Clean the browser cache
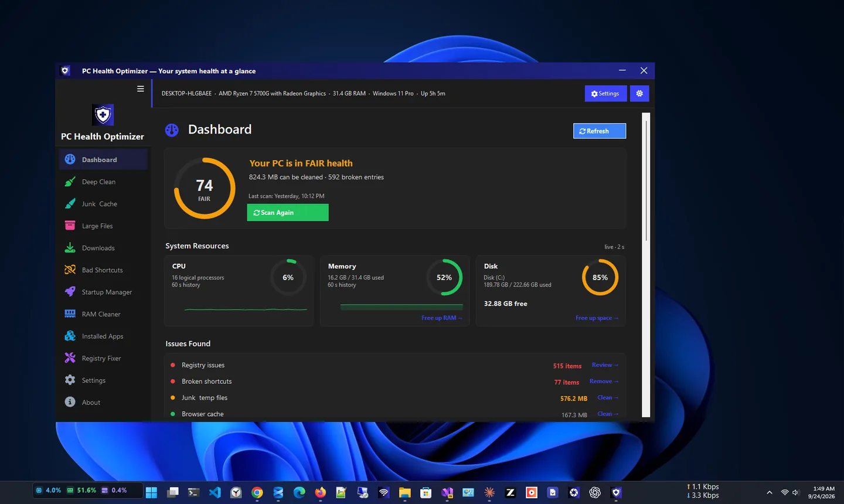Viewport: 844px width, 504px height. click(x=608, y=414)
